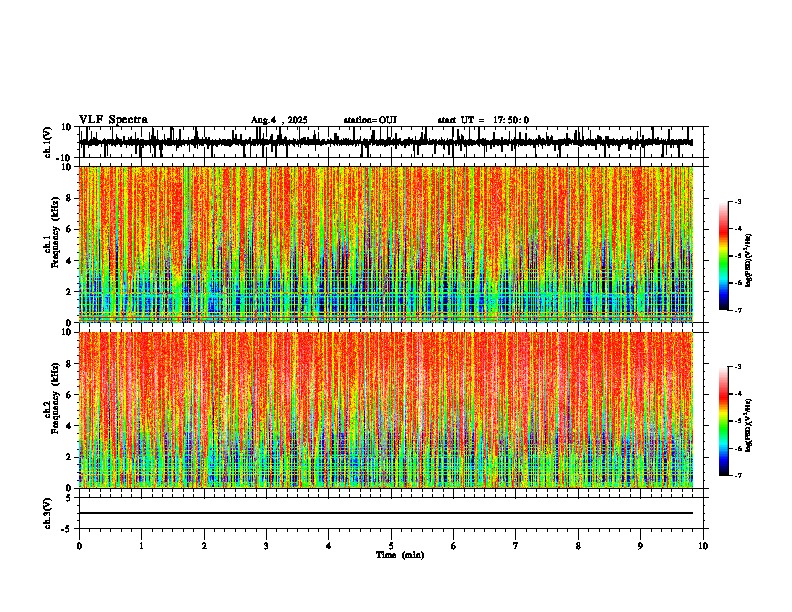The height and width of the screenshot is (612, 792).
Task: Click the '1' minute tick label
Action: coord(142,546)
